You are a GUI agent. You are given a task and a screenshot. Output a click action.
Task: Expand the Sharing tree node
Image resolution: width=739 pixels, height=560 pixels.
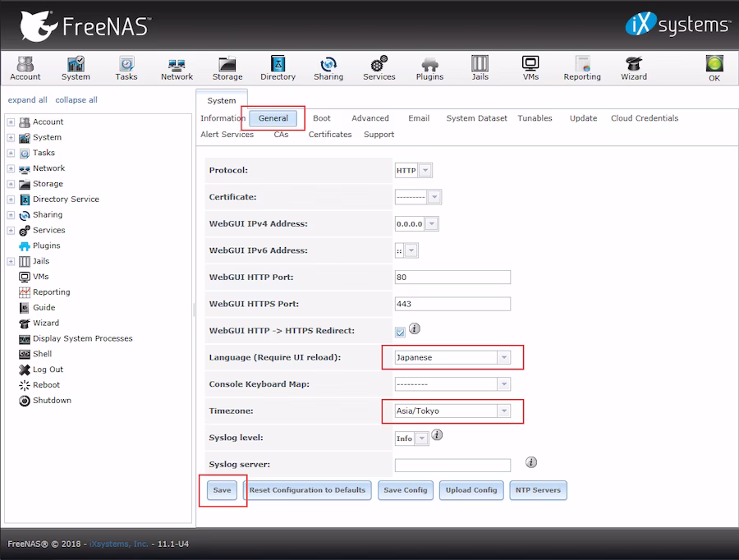click(x=11, y=215)
